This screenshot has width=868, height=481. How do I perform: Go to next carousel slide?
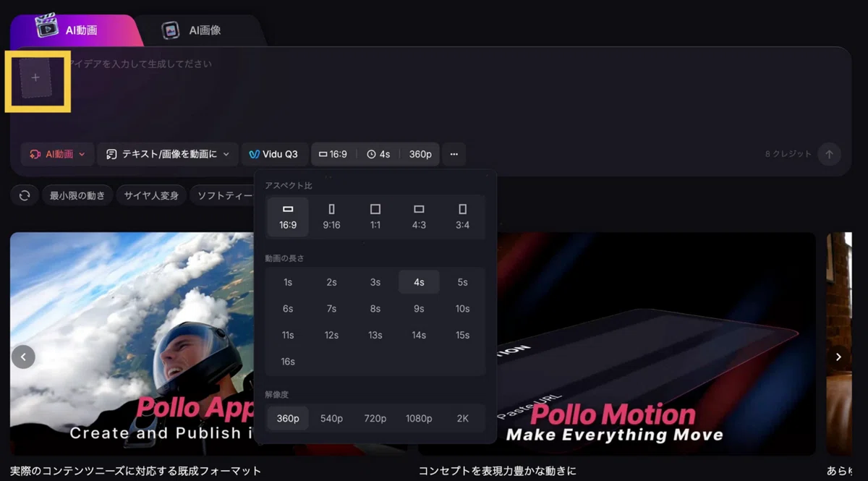[x=838, y=357]
